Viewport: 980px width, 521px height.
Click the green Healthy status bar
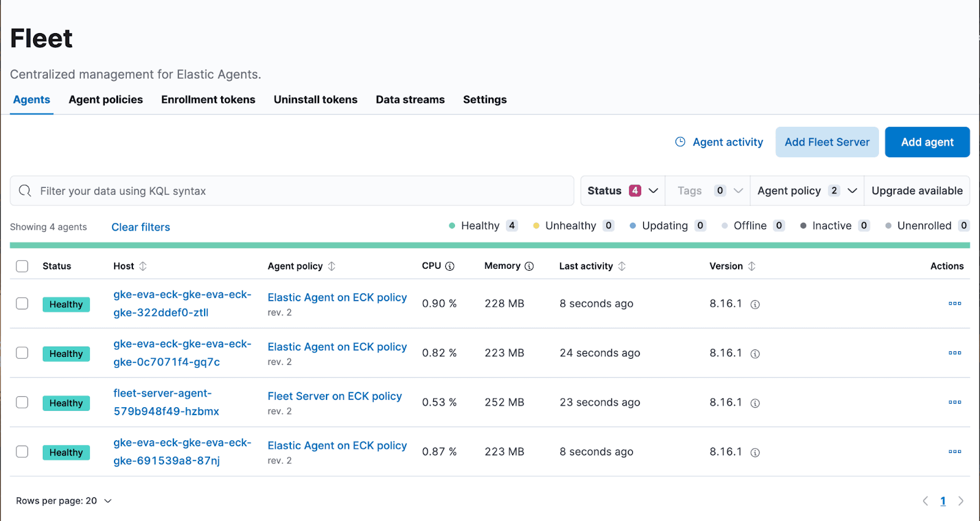pyautogui.click(x=489, y=246)
